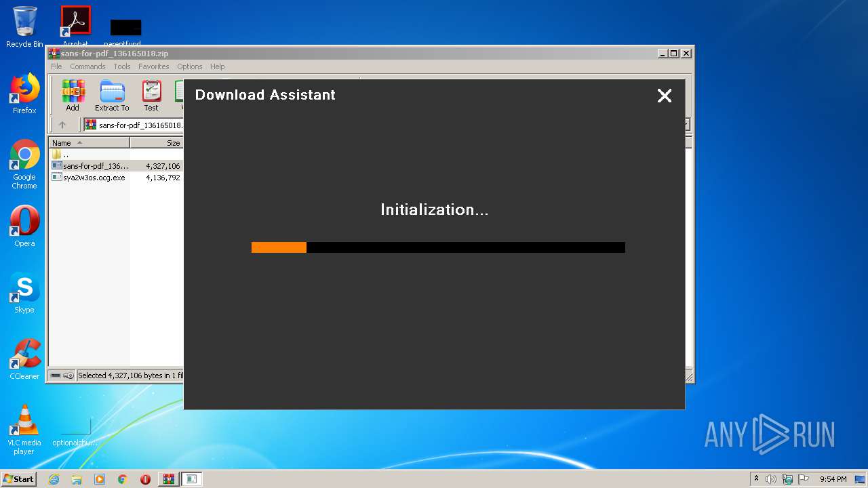Open the Firefox desktop shortcut
The image size is (868, 488).
(24, 94)
